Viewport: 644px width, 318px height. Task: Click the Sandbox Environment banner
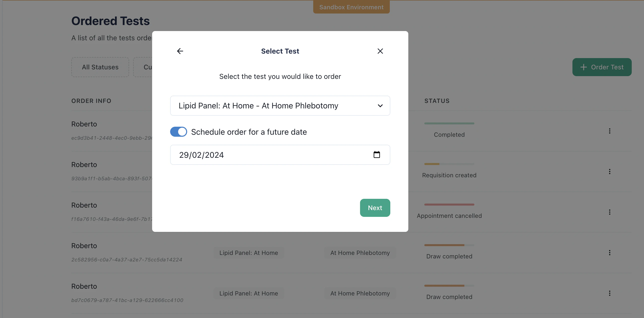coord(351,7)
